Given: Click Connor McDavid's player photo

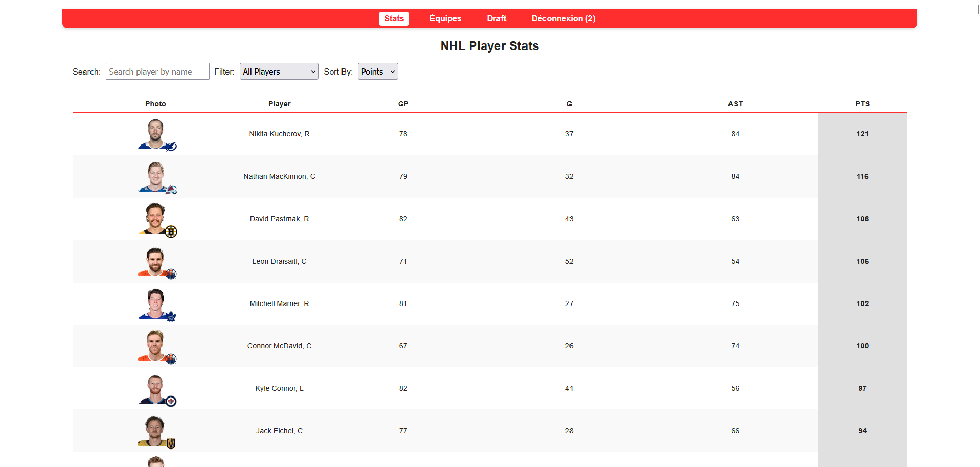Looking at the screenshot, I should (x=155, y=346).
